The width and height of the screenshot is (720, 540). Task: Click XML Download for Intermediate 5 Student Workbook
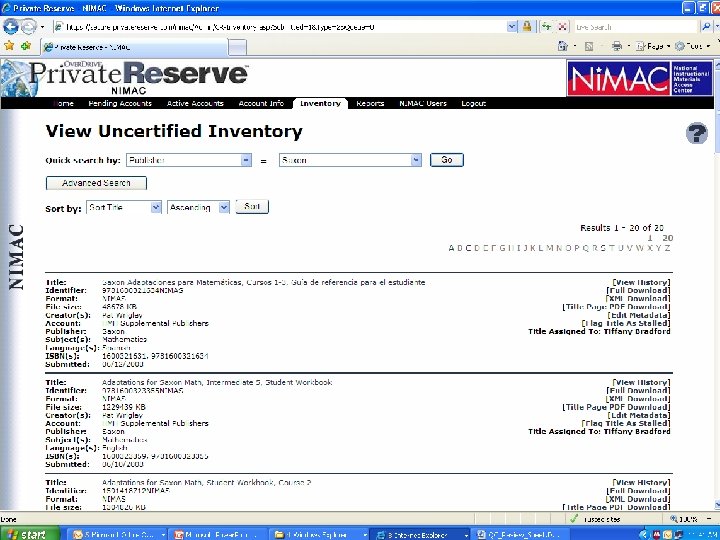click(x=638, y=399)
